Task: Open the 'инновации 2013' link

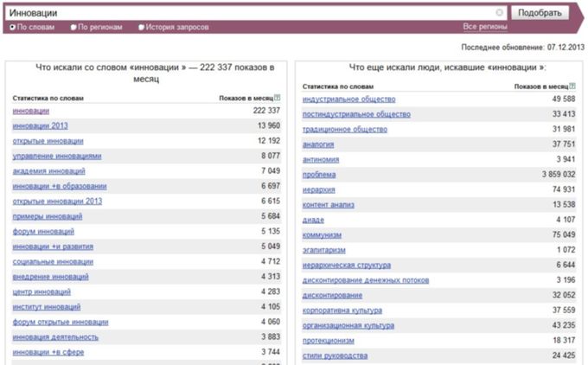Action: tap(40, 125)
